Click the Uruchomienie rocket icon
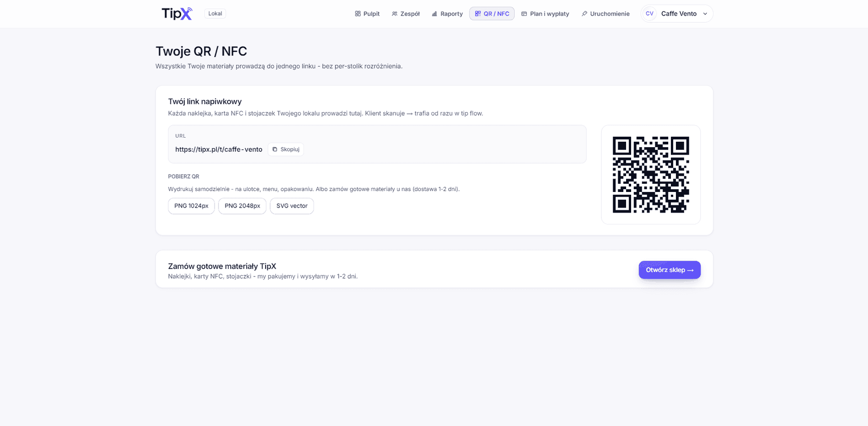868x426 pixels. coord(584,14)
